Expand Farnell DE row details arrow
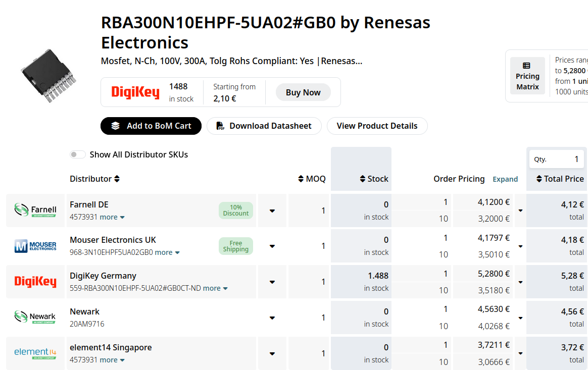Image resolution: width=588 pixels, height=370 pixels. coord(272,210)
